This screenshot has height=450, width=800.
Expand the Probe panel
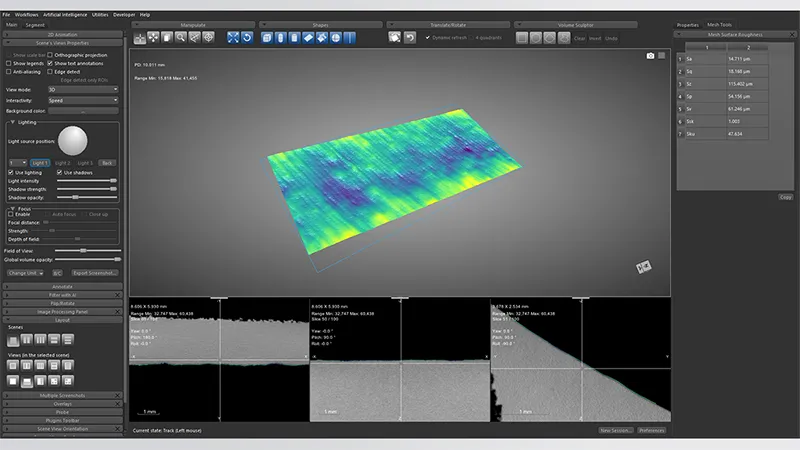coord(62,412)
